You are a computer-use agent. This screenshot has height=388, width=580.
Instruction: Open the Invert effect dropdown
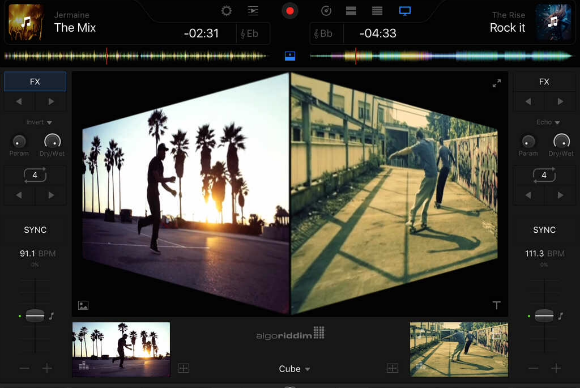click(39, 122)
